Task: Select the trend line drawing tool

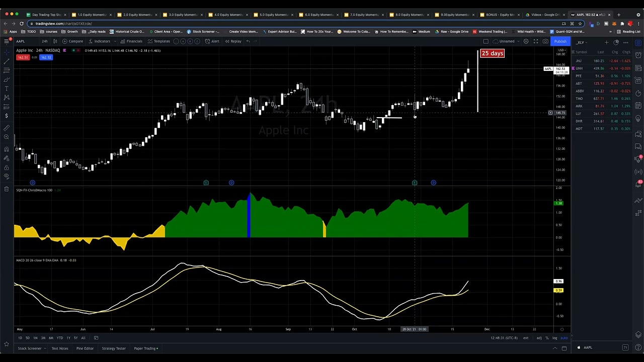Action: point(7,61)
